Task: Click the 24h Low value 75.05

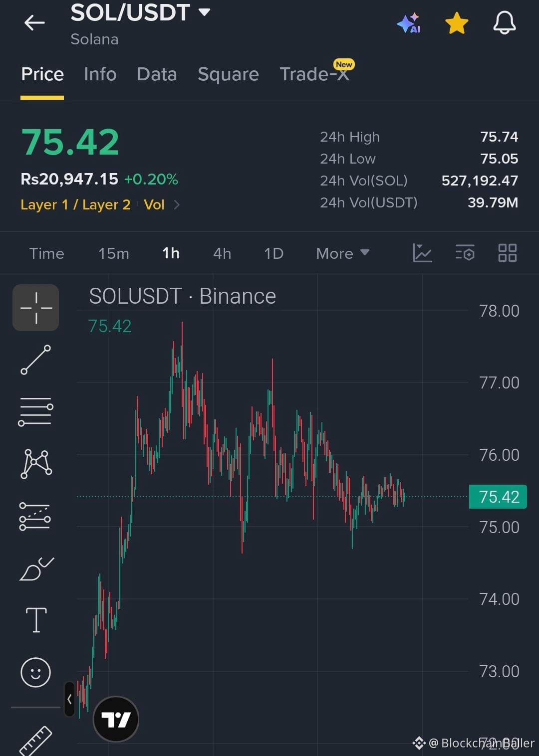Action: (x=499, y=159)
